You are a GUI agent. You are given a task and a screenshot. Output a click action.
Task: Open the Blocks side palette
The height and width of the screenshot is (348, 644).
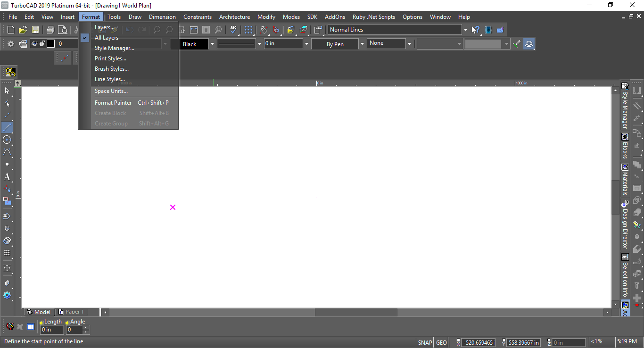click(625, 147)
